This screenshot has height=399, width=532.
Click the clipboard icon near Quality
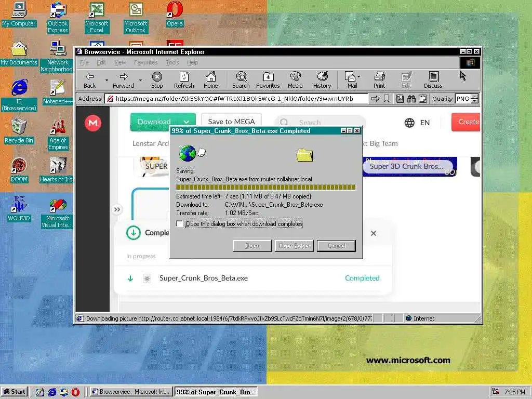[x=423, y=99]
